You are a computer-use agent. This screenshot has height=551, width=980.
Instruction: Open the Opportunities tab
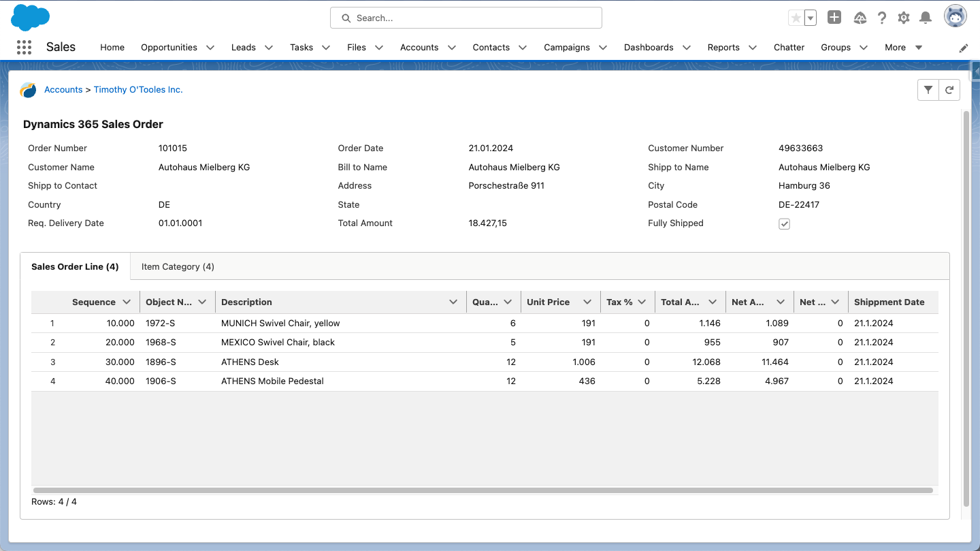pyautogui.click(x=169, y=48)
